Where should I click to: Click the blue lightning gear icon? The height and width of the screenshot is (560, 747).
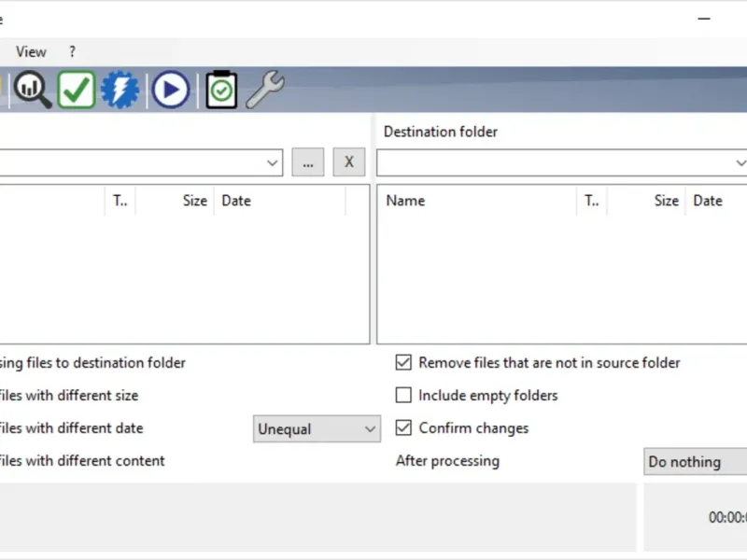coord(120,89)
